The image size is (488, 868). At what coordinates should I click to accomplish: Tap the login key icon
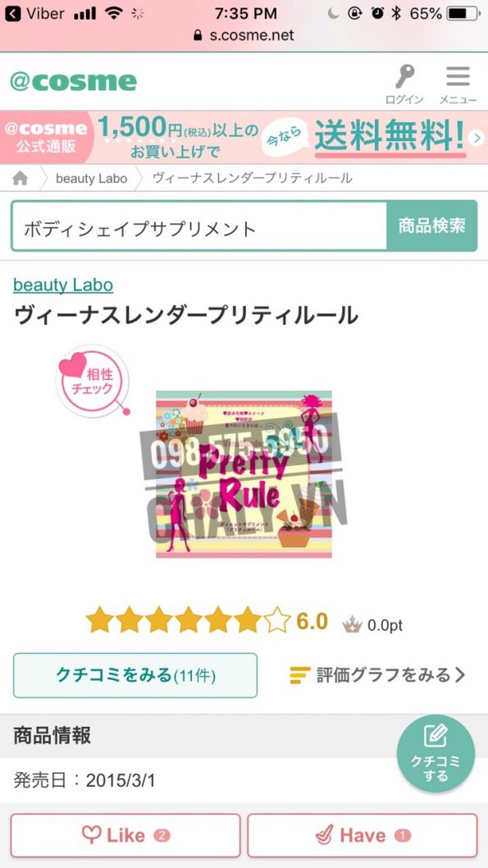coord(405,77)
